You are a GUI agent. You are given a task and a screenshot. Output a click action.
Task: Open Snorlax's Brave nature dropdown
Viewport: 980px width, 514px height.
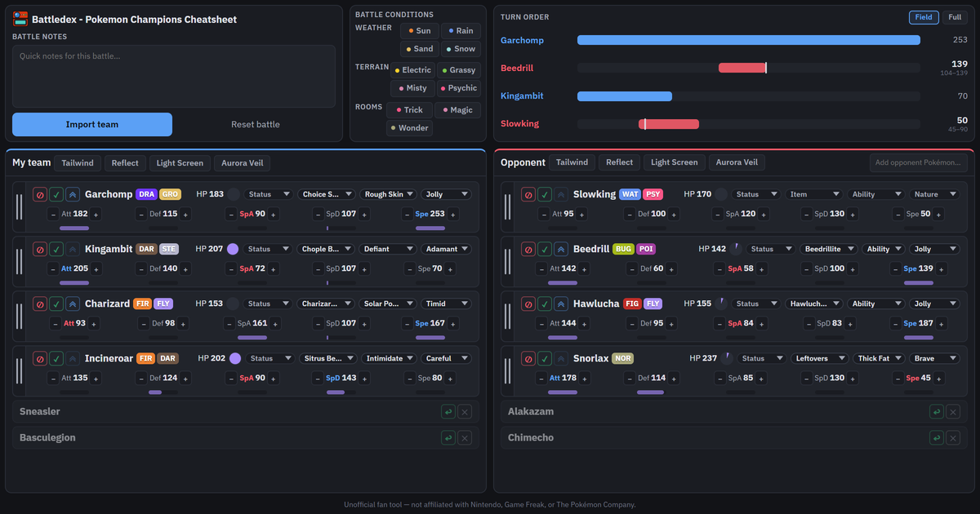coord(934,358)
